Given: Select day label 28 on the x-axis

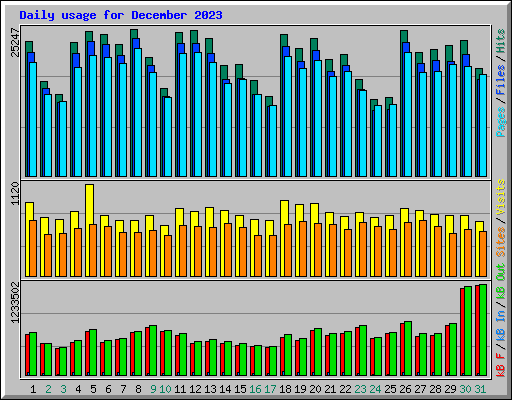Looking at the screenshot, I should [435, 389].
